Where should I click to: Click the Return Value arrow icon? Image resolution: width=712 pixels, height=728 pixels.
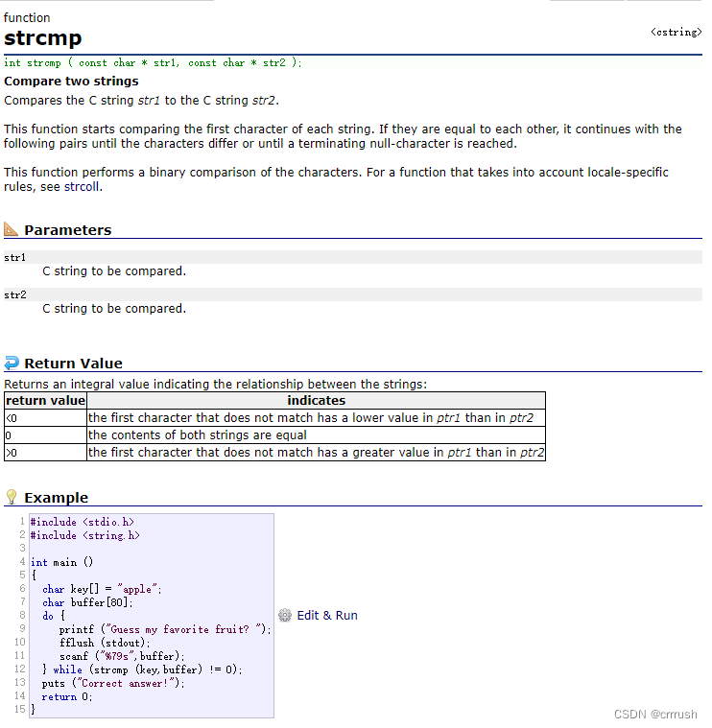(x=12, y=363)
